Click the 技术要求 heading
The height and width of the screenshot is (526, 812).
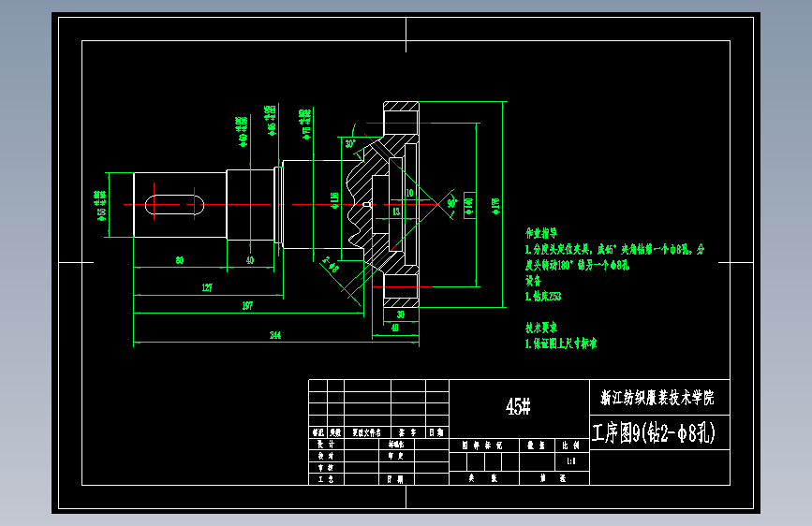[x=541, y=328]
